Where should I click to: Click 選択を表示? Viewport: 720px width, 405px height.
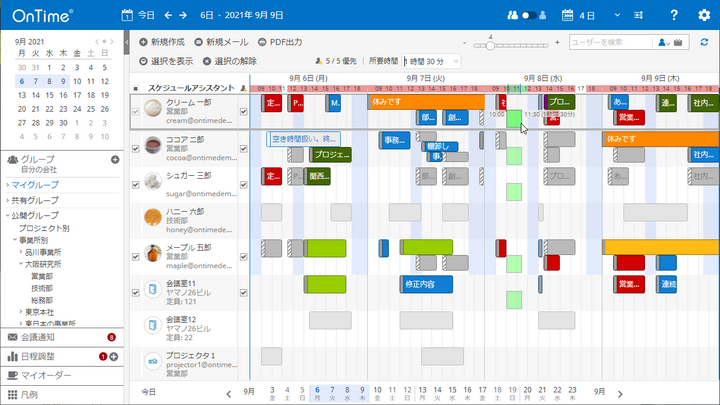pos(166,61)
